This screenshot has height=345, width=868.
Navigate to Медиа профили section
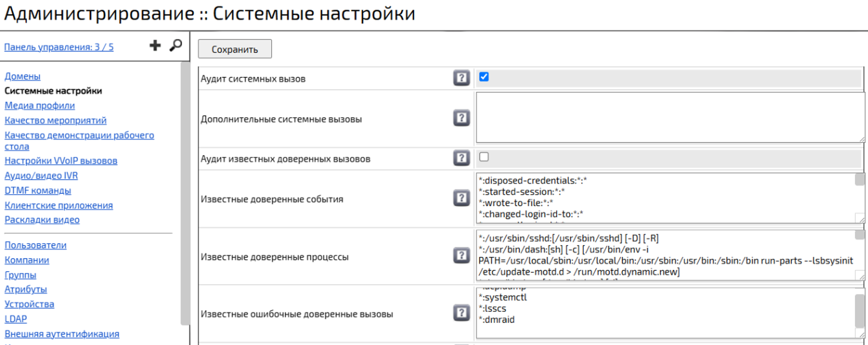(39, 106)
